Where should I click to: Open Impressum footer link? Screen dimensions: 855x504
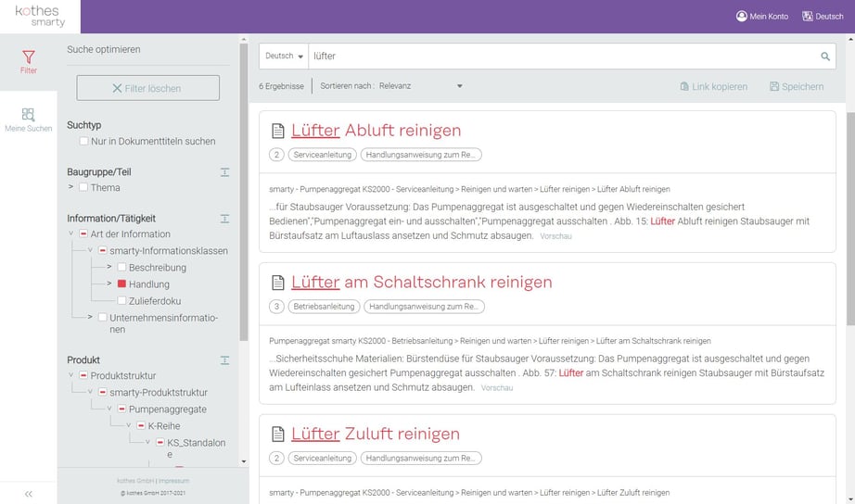click(x=173, y=481)
